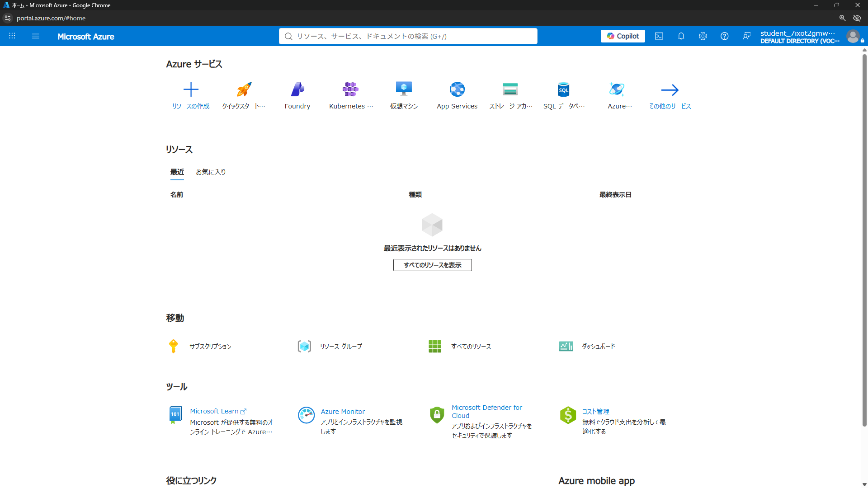Open the App Services icon
Viewport: 868px width, 488px height.
click(457, 89)
